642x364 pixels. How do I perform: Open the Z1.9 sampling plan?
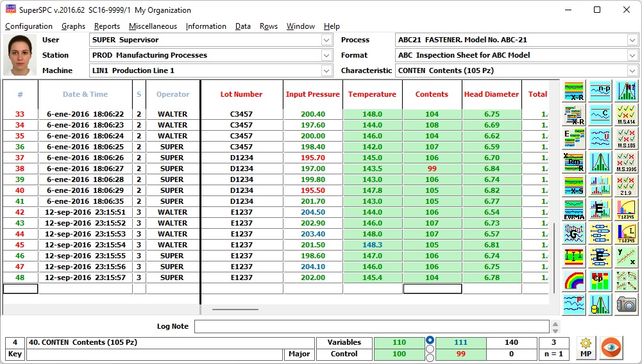626,186
